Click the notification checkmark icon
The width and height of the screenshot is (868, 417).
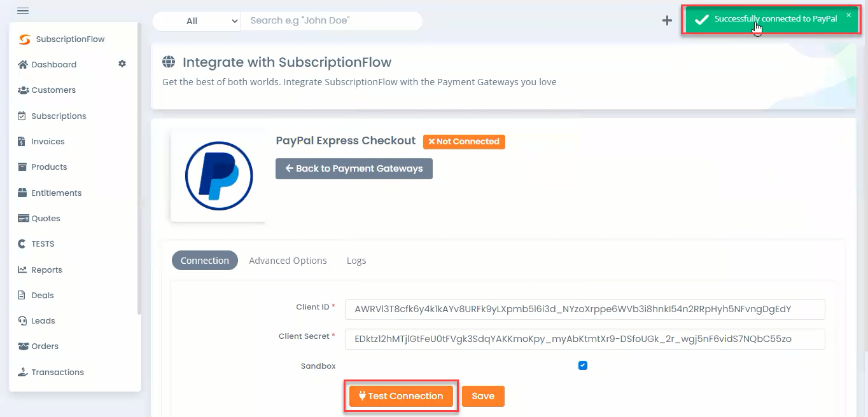(x=701, y=20)
